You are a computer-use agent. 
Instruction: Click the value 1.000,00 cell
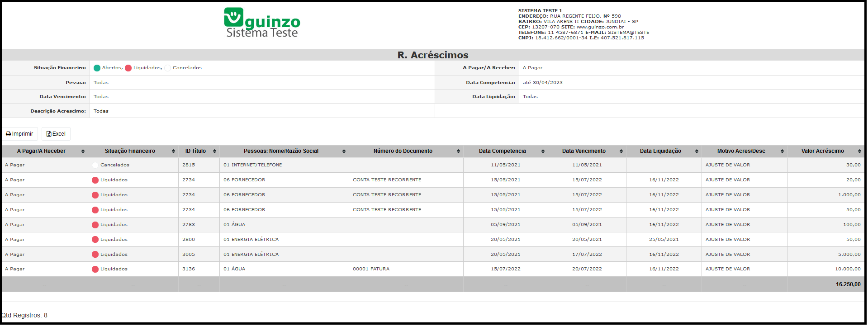(825, 195)
